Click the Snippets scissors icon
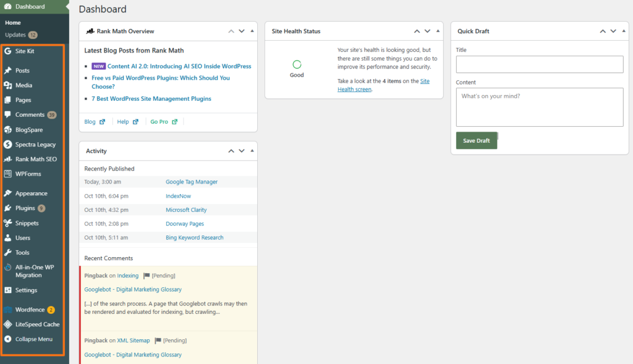 [x=7, y=223]
